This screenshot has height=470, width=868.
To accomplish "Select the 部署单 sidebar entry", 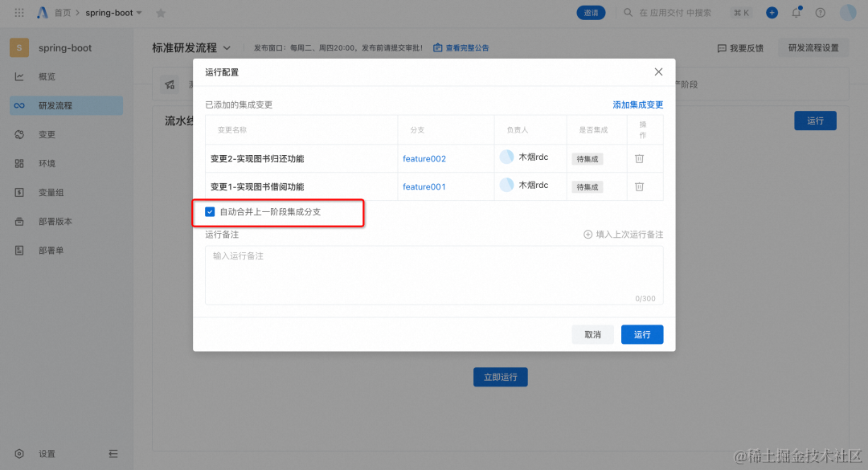I will click(50, 250).
